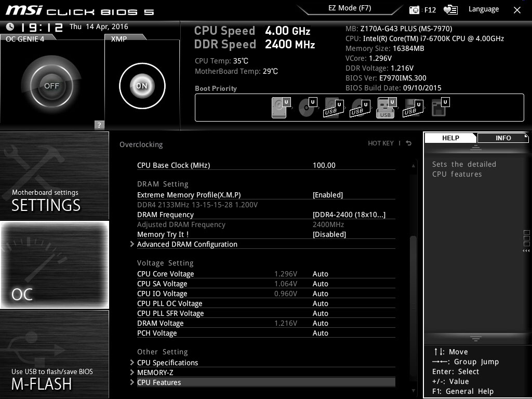Viewport: 532px width, 399px height.
Task: Select the USB CD/DVD boot icon
Action: (x=360, y=108)
